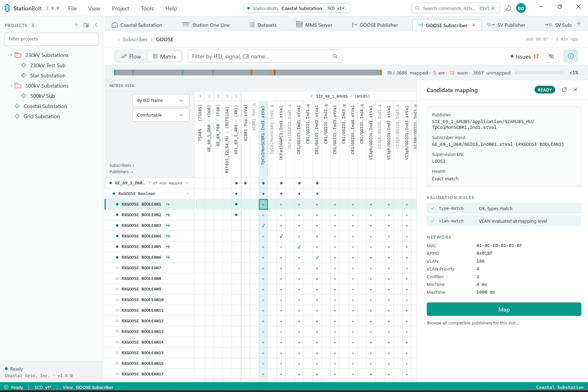
Task: Open the Tools menu
Action: point(147,8)
